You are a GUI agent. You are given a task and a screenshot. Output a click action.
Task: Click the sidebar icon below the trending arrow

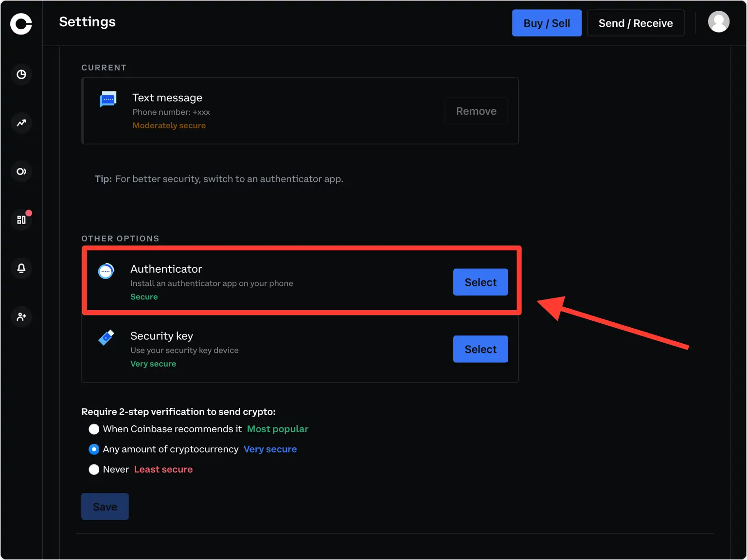(21, 172)
